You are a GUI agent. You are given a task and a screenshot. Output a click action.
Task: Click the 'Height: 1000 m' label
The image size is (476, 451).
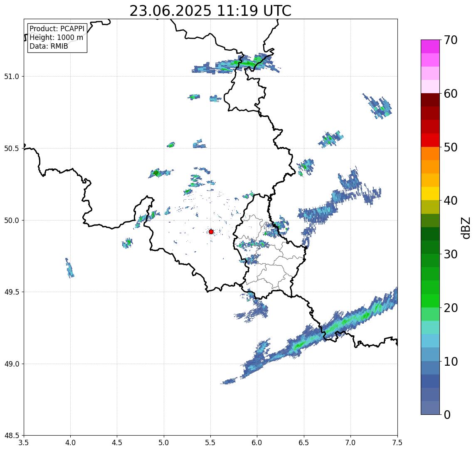point(56,37)
